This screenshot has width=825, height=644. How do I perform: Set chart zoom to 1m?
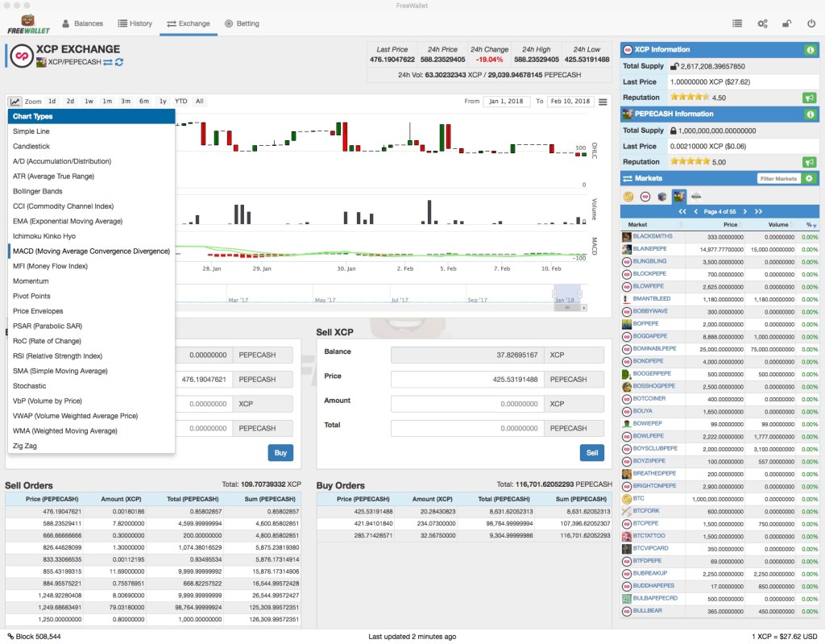(107, 102)
